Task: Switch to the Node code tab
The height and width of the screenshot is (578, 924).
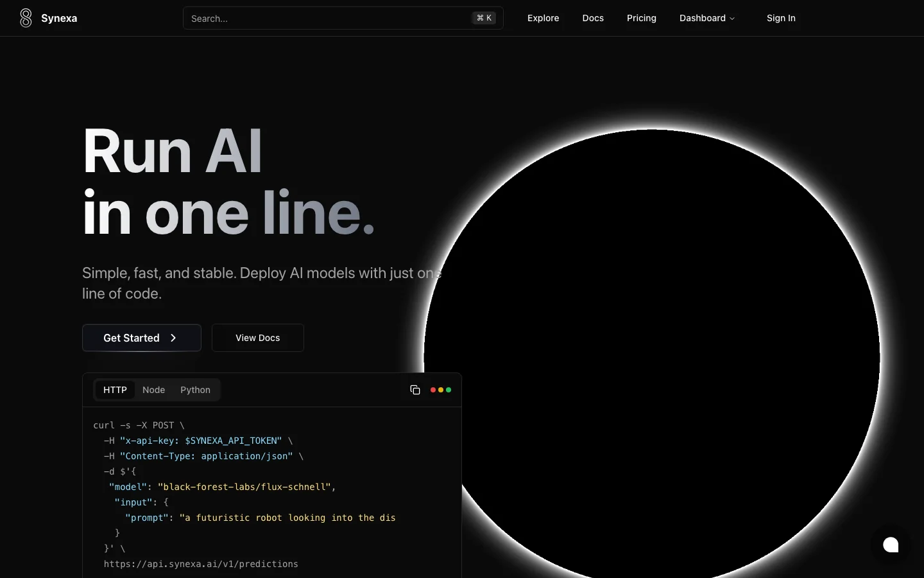Action: tap(154, 390)
